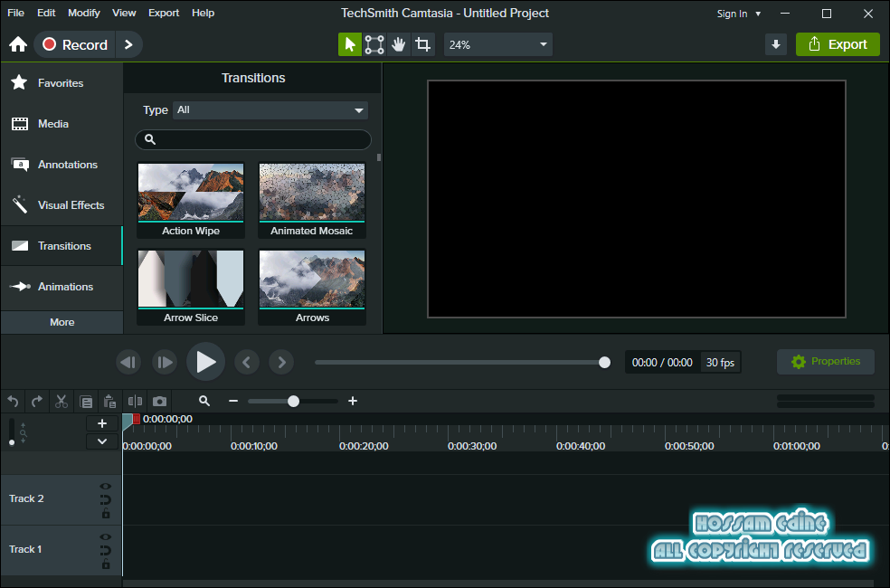Expand the track options chevron below add track

[102, 441]
